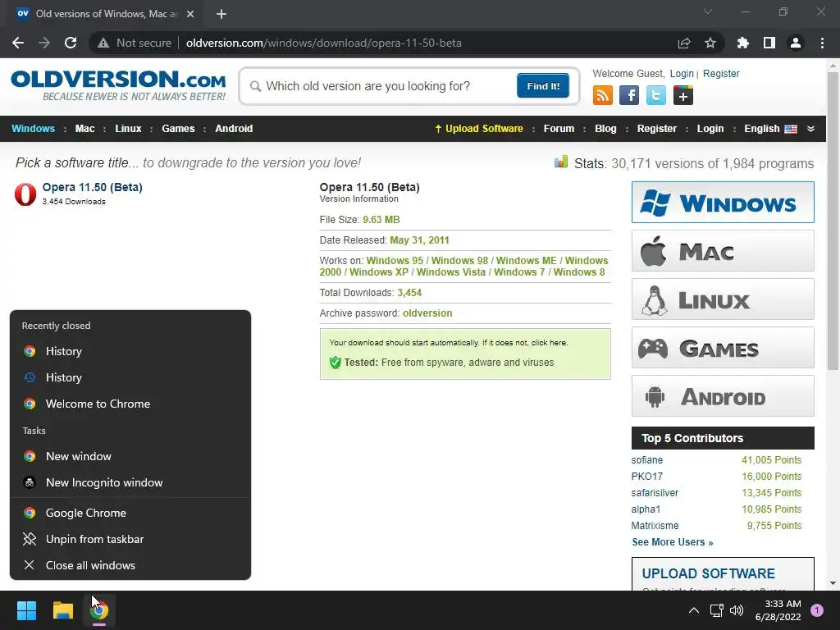The image size is (840, 630).
Task: Click the See More Users link
Action: [x=673, y=541]
